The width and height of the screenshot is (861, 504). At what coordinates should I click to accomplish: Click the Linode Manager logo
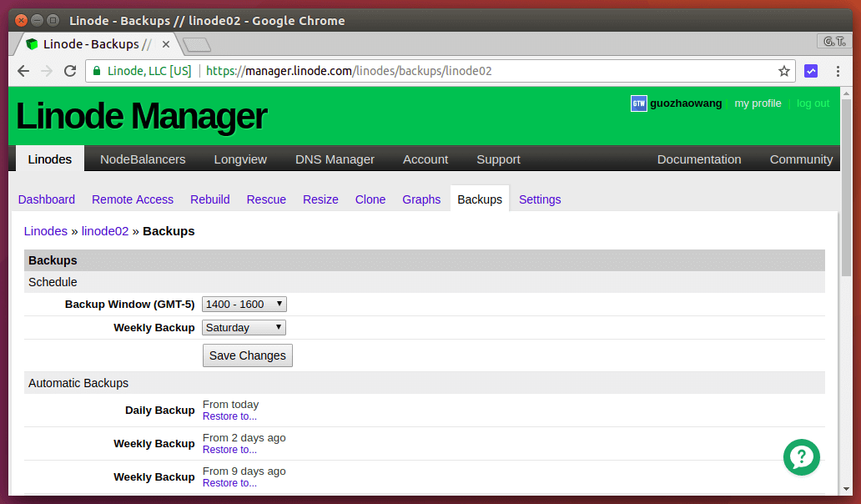point(140,115)
